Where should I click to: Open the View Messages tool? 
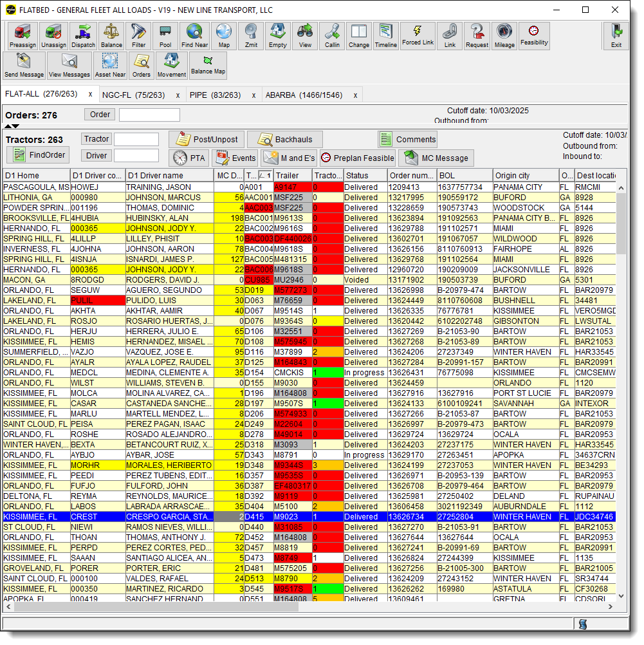click(69, 66)
